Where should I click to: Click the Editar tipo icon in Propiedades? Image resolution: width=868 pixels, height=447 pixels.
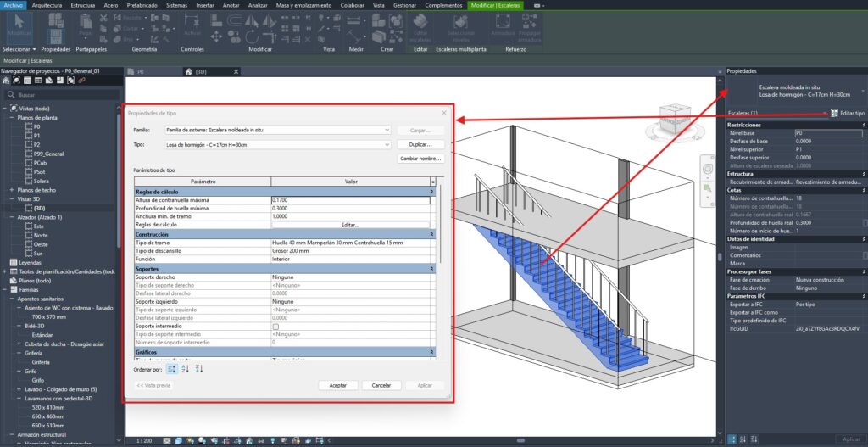(x=834, y=113)
